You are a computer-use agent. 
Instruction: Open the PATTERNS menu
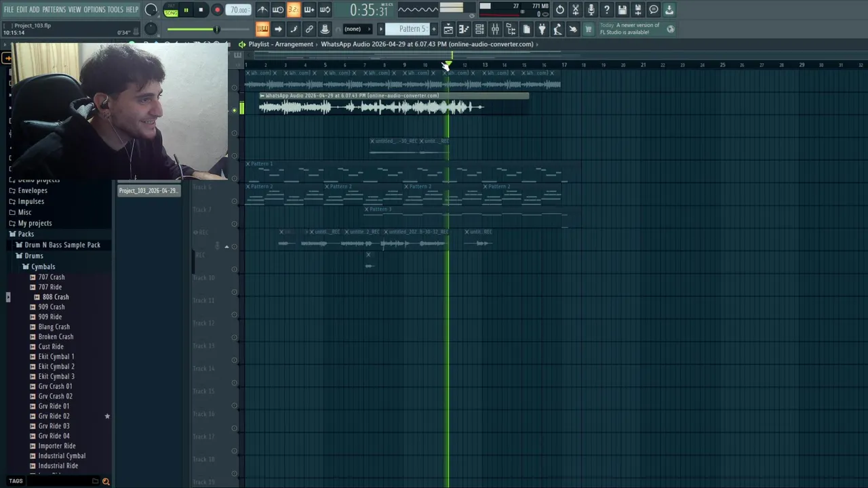point(54,9)
